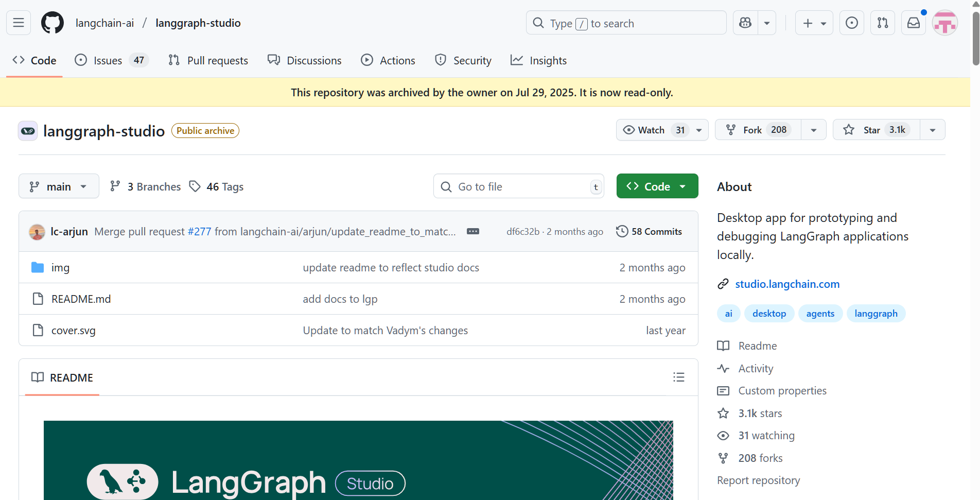Expand the fork options dropdown arrow
The height and width of the screenshot is (500, 980).
814,130
